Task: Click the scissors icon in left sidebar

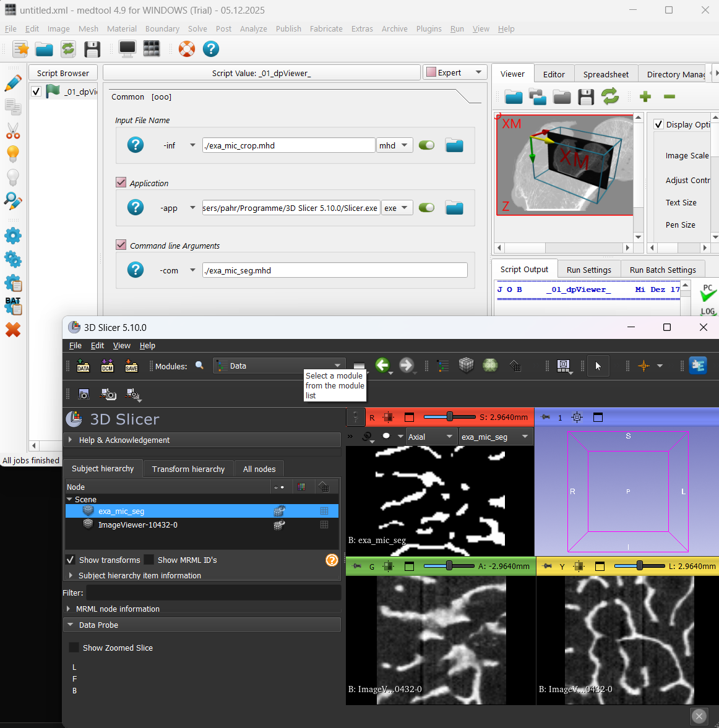Action: point(13,131)
